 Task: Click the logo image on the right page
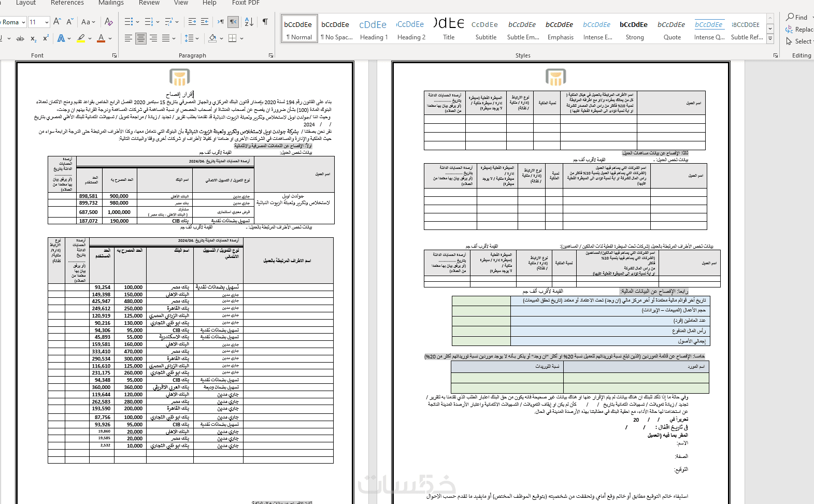pyautogui.click(x=555, y=77)
